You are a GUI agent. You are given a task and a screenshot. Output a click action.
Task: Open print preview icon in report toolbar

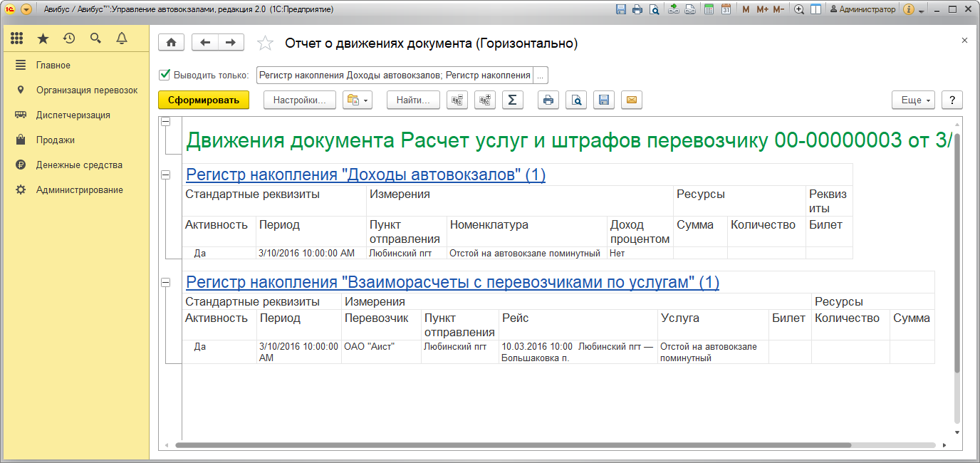(576, 100)
